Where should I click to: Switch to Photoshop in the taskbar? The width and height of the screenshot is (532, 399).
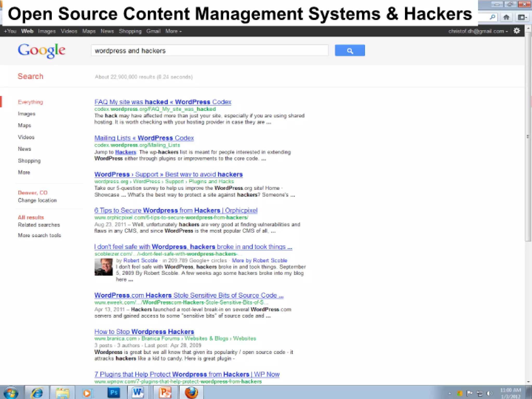point(114,393)
